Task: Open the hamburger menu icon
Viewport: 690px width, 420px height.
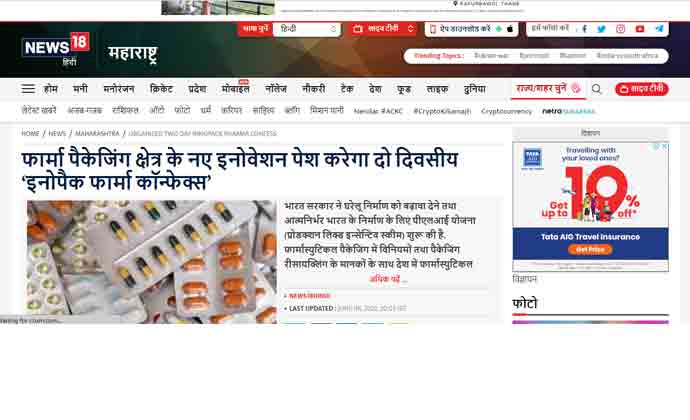Action: coord(28,89)
